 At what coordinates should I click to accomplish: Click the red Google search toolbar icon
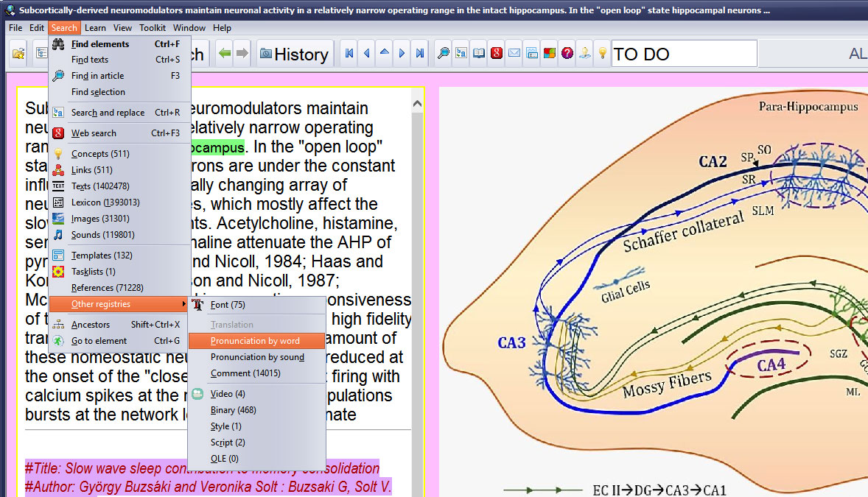[497, 54]
